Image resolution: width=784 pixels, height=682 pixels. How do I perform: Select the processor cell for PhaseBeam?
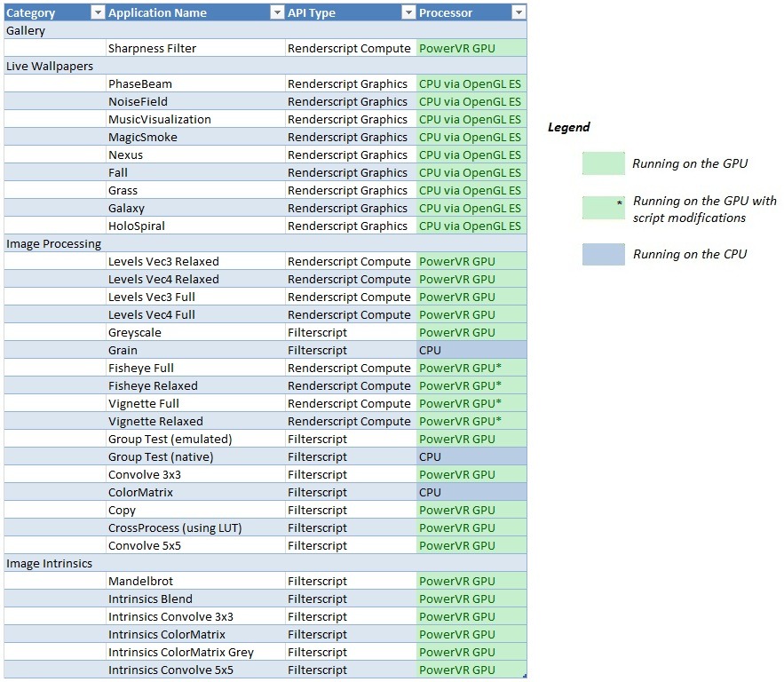point(471,83)
